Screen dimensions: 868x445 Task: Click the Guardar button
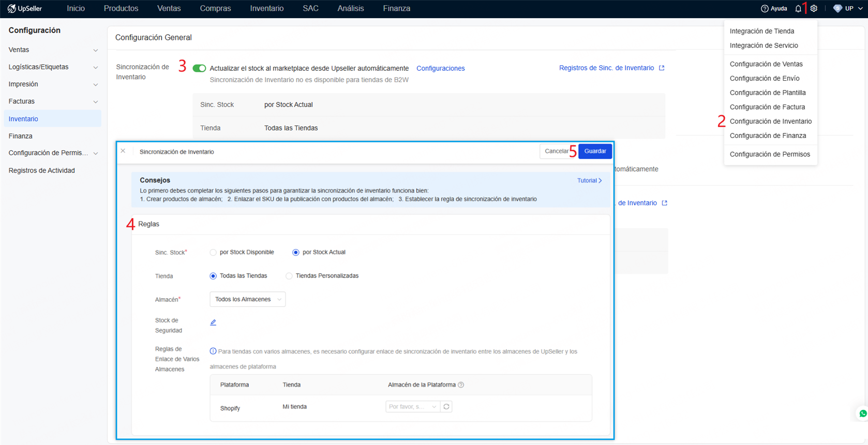pos(595,151)
